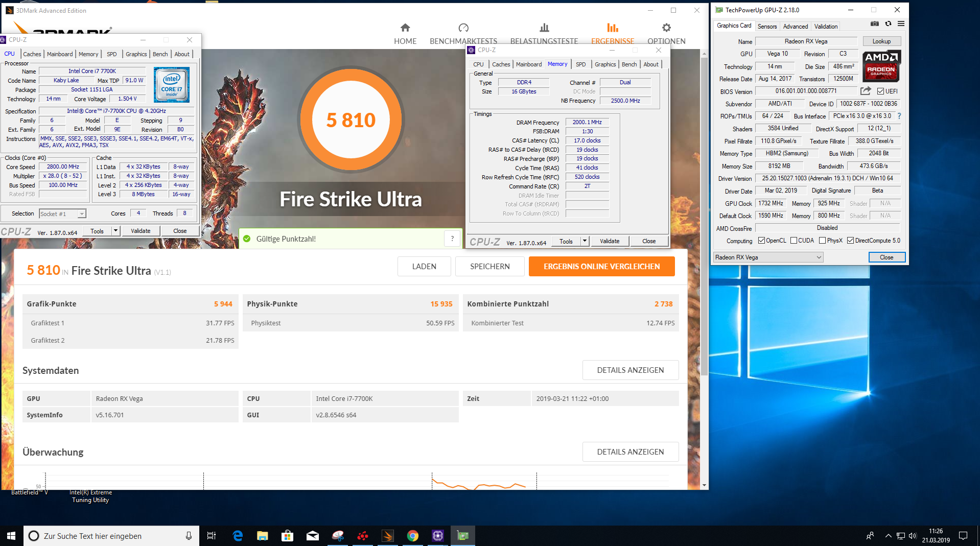Open the GPU-Z hamburger menu
The height and width of the screenshot is (546, 980).
pos(901,24)
